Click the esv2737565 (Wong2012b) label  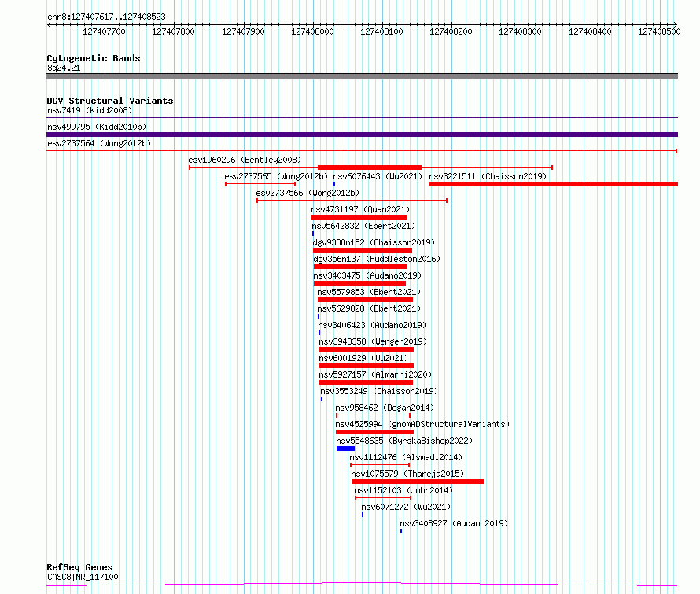point(276,176)
